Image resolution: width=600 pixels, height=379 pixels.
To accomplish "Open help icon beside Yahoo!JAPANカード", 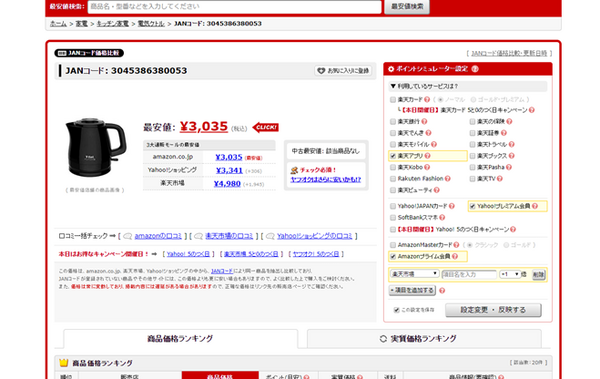I will point(452,206).
